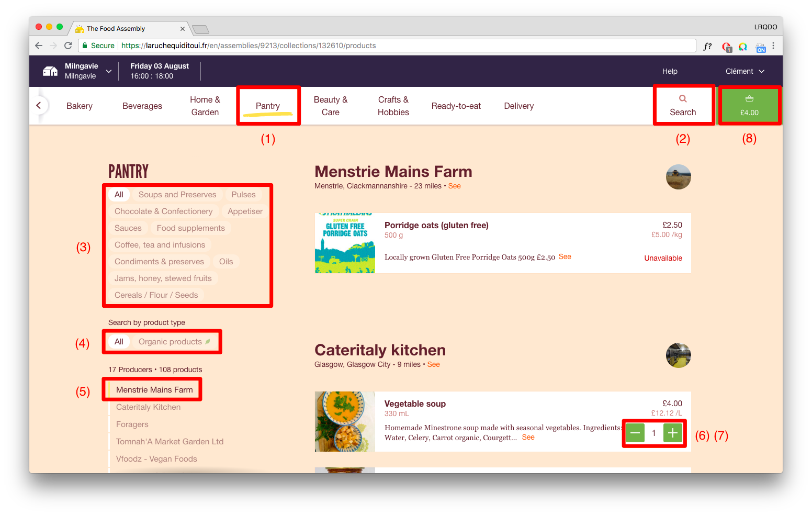Filter by Sauces
The image size is (812, 515).
click(128, 228)
